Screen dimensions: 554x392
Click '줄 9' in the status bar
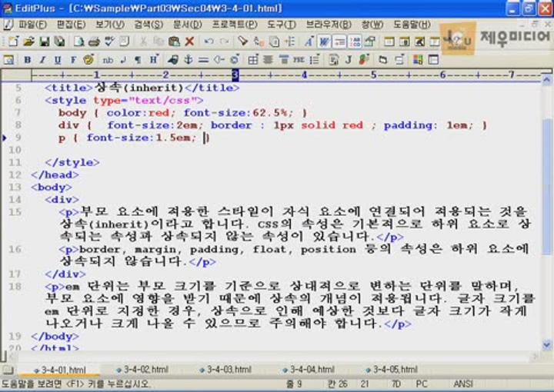click(294, 384)
